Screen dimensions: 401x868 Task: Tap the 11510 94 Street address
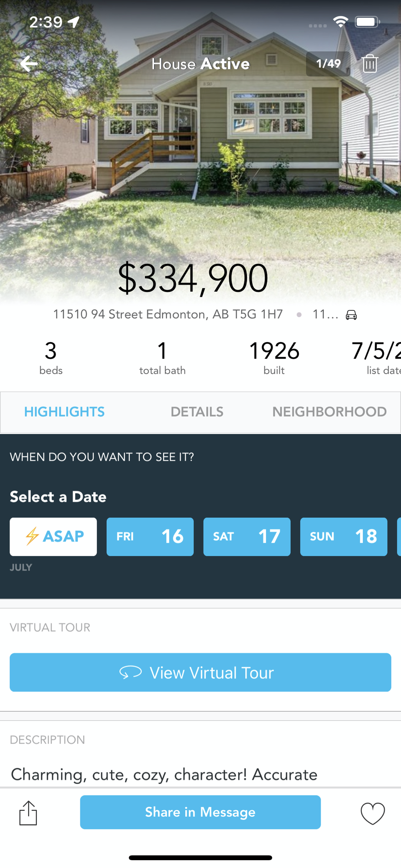tap(168, 314)
